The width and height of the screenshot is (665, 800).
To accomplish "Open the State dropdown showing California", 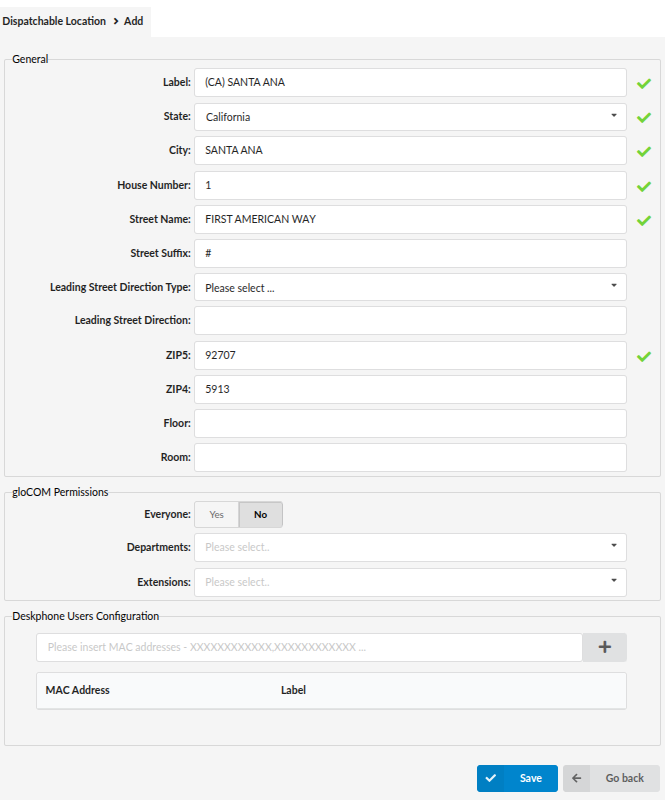I will (x=410, y=117).
